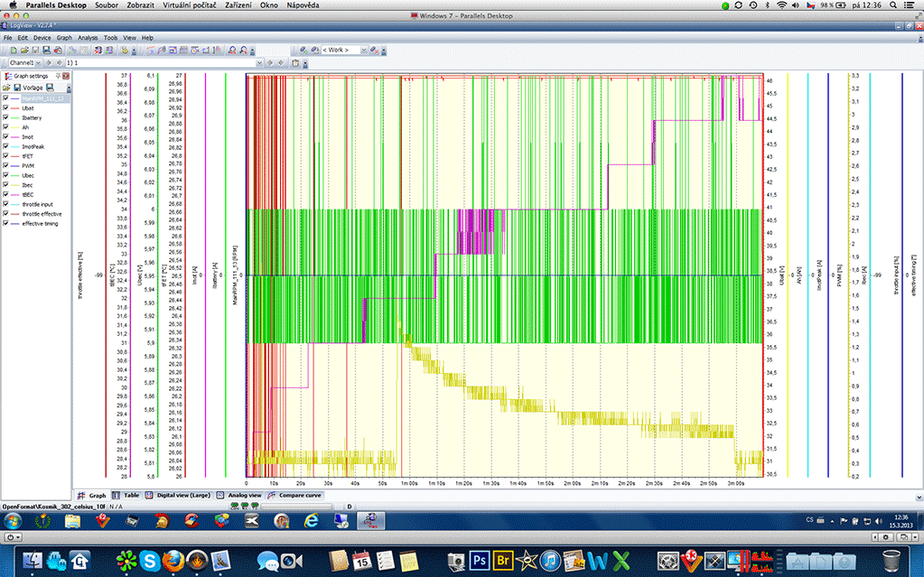Open the recording selector dropdown arrow
The width and height of the screenshot is (924, 577).
(260, 63)
